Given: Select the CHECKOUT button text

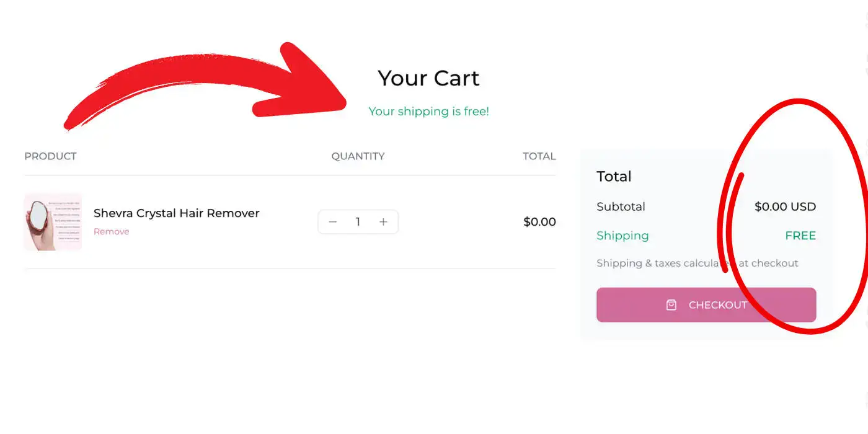Looking at the screenshot, I should tap(718, 305).
